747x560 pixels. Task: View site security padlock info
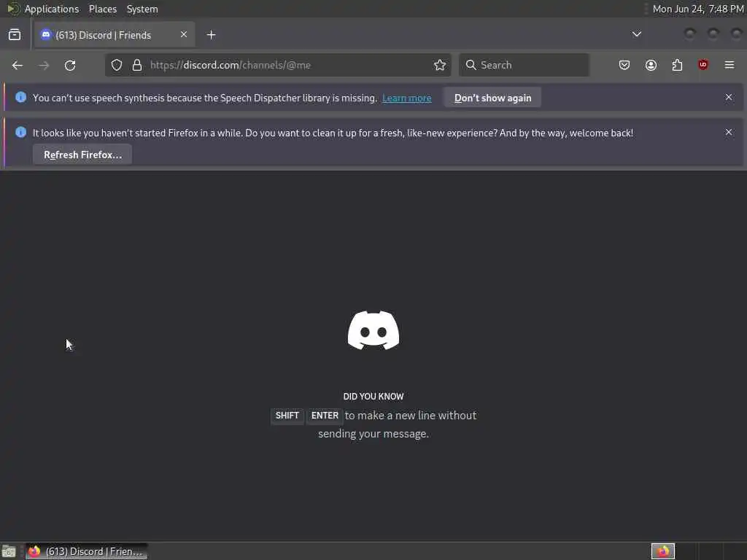point(137,65)
